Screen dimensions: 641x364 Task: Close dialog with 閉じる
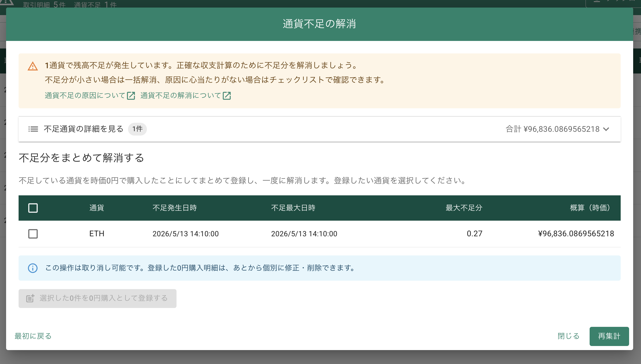(568, 336)
